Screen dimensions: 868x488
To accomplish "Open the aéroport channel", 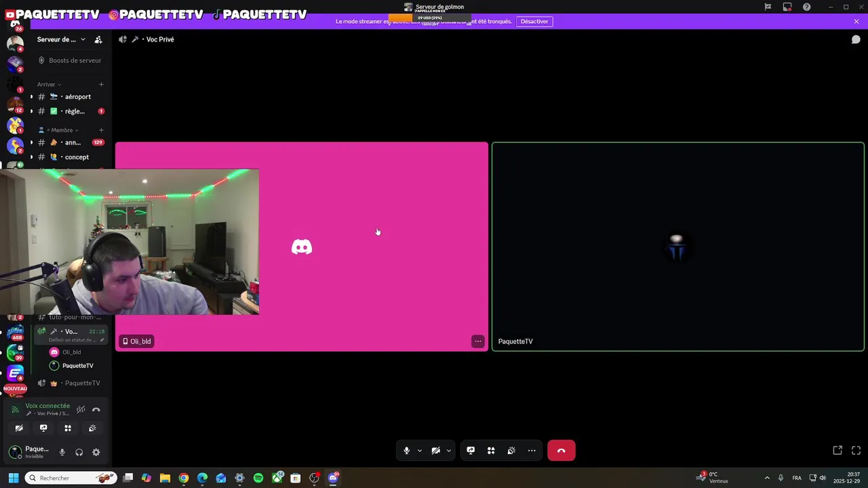I will pyautogui.click(x=71, y=97).
